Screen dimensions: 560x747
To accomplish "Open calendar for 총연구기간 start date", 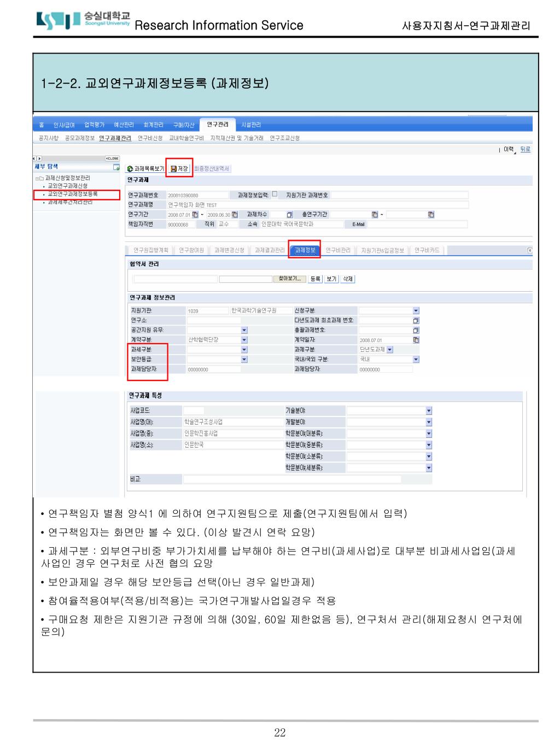I will pyautogui.click(x=375, y=215).
